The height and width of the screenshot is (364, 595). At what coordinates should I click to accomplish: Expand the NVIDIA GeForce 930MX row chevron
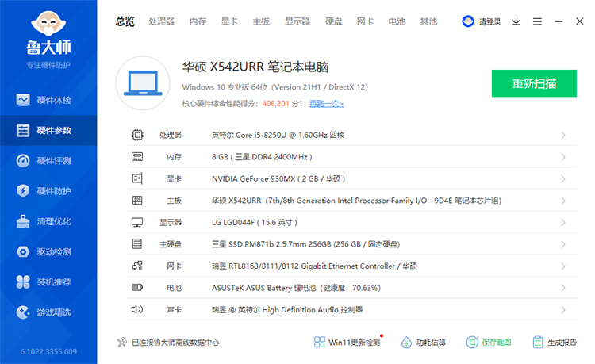tap(563, 179)
